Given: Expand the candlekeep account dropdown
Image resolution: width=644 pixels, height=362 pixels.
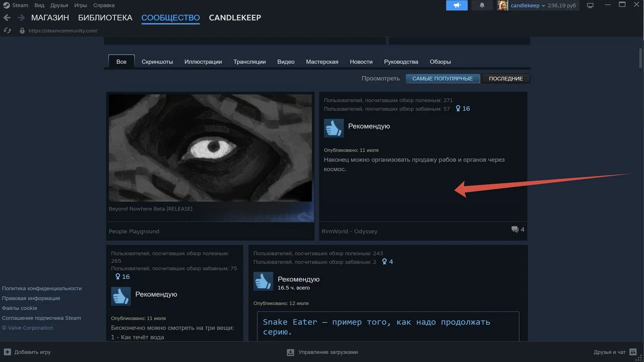Looking at the screenshot, I should 528,6.
